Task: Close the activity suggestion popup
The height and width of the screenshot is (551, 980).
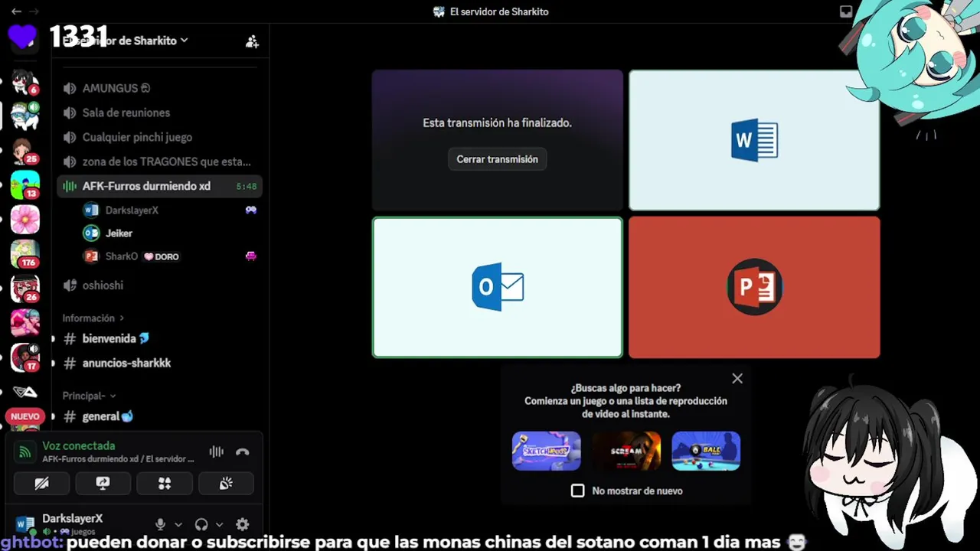Action: [737, 378]
